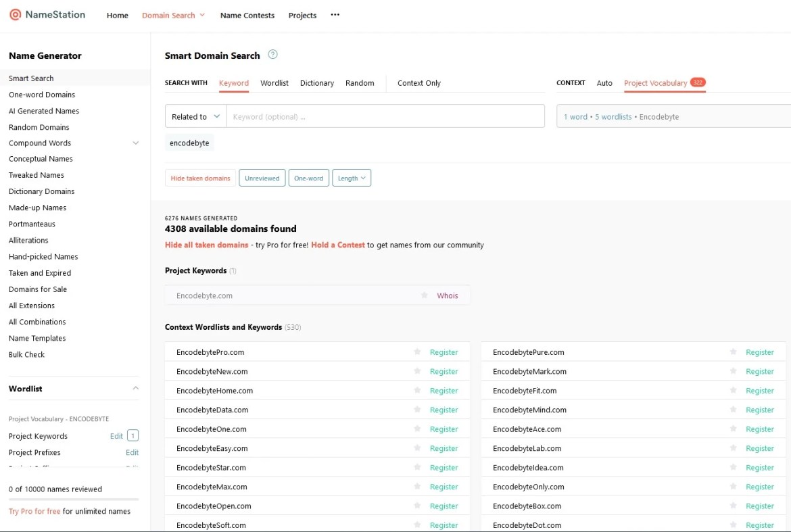Select the Project Vocabulary context tab
Screen dimensions: 791x532
(655, 82)
